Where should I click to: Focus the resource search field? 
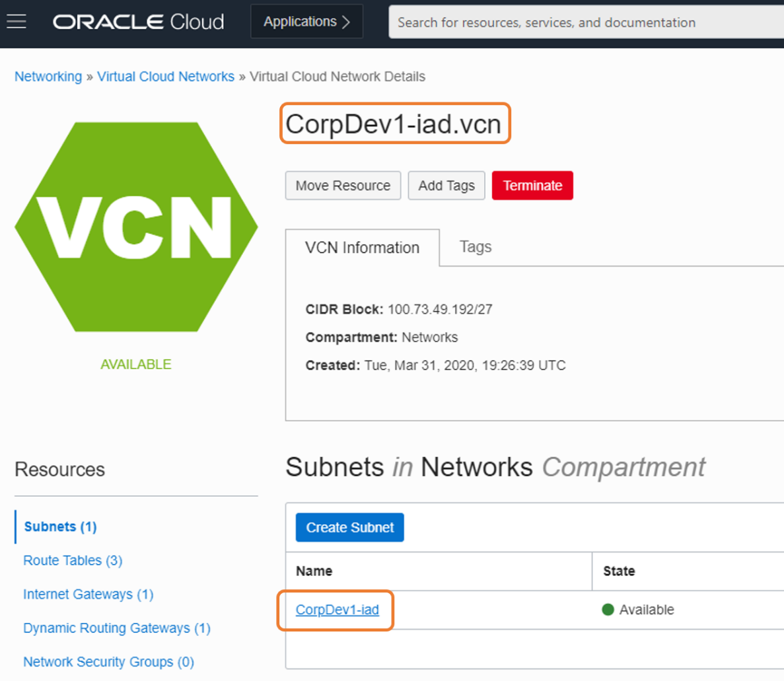[x=586, y=22]
